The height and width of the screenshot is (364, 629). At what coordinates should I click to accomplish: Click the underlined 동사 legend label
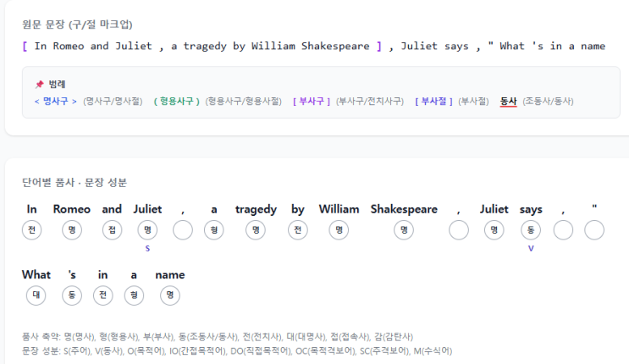click(508, 102)
